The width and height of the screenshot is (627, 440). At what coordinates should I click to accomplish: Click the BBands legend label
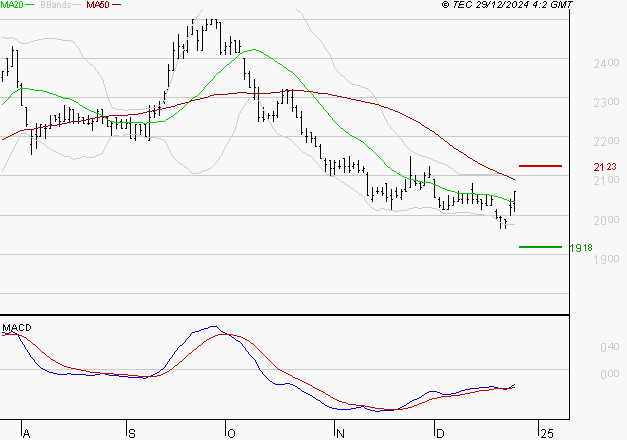[55, 4]
